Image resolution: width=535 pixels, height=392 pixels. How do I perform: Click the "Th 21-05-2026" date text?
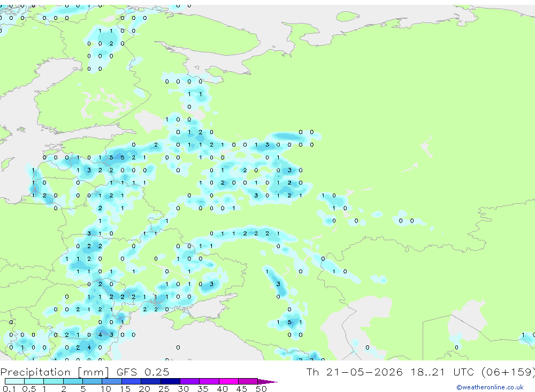(354, 372)
